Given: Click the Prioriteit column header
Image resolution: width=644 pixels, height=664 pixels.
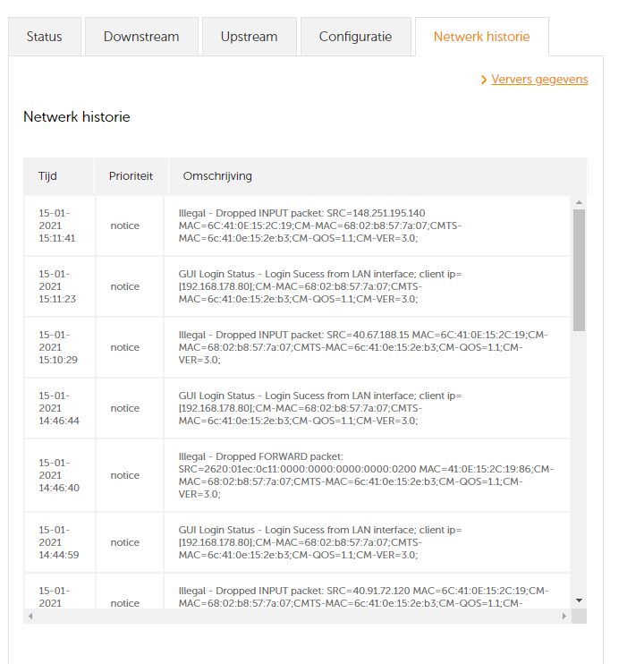Looking at the screenshot, I should pos(131,176).
